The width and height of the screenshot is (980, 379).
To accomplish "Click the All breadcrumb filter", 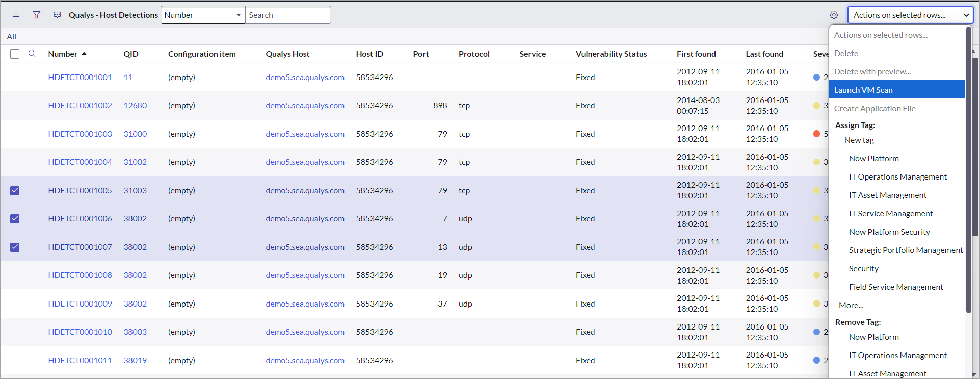I will (x=11, y=37).
